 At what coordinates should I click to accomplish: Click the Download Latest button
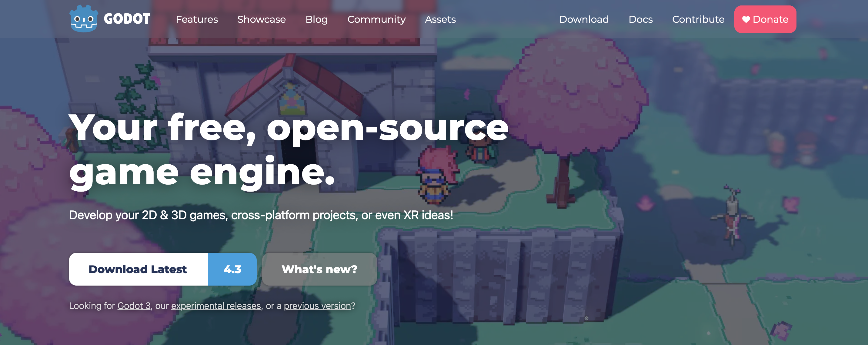pyautogui.click(x=138, y=269)
